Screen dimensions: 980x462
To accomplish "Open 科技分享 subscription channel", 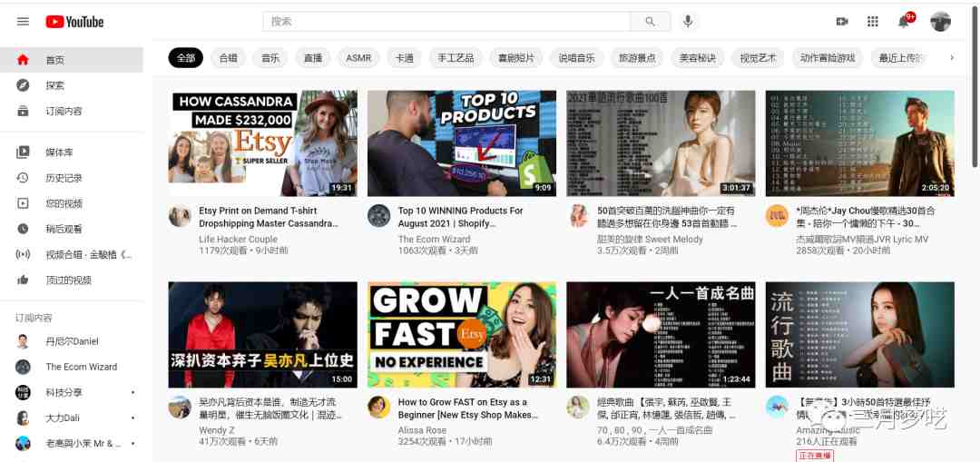I will tap(72, 393).
